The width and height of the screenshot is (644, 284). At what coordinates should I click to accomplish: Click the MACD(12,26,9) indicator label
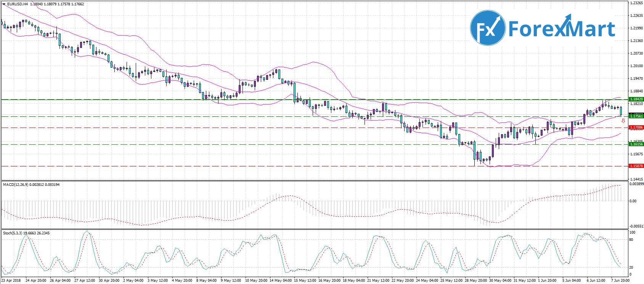pyautogui.click(x=15, y=185)
